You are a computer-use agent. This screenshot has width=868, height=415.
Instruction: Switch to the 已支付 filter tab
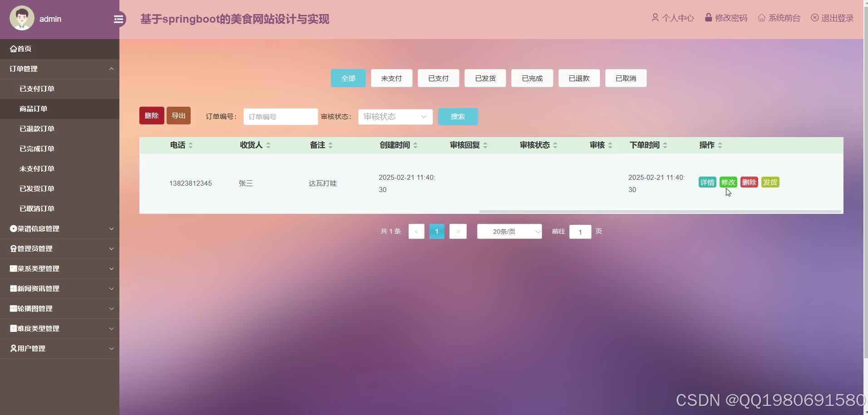438,78
